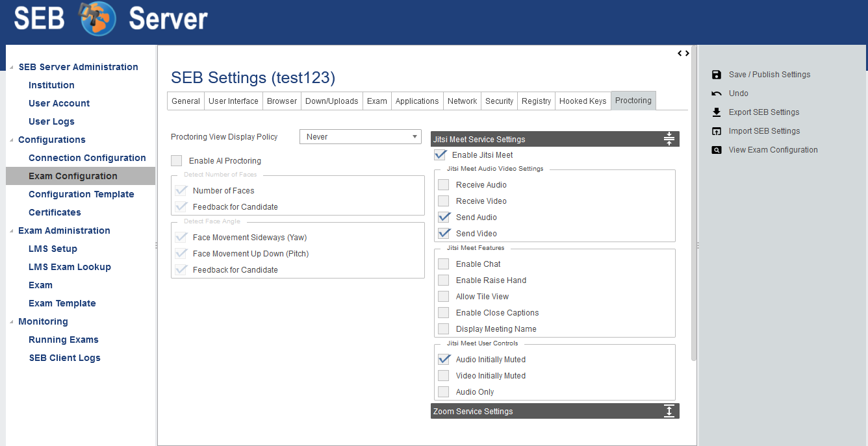The height and width of the screenshot is (446, 868).
Task: Click the View Exam Configuration magnifier icon
Action: click(x=717, y=150)
